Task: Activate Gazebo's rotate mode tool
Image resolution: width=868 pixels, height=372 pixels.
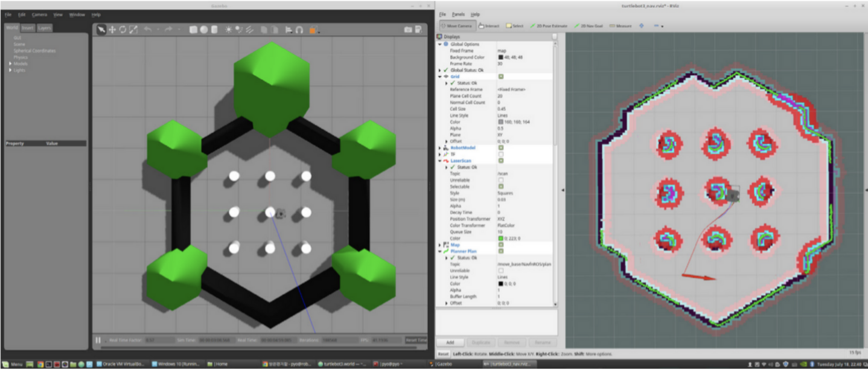Action: [x=123, y=30]
